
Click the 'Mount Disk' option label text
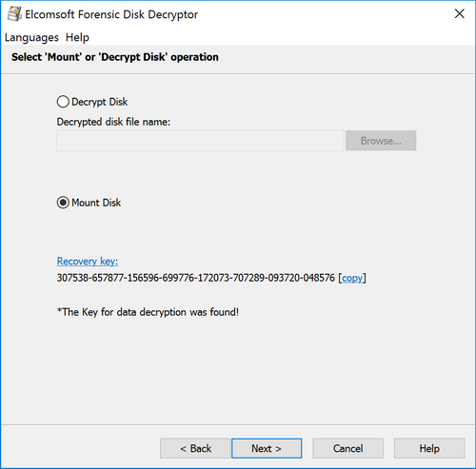[x=96, y=203]
